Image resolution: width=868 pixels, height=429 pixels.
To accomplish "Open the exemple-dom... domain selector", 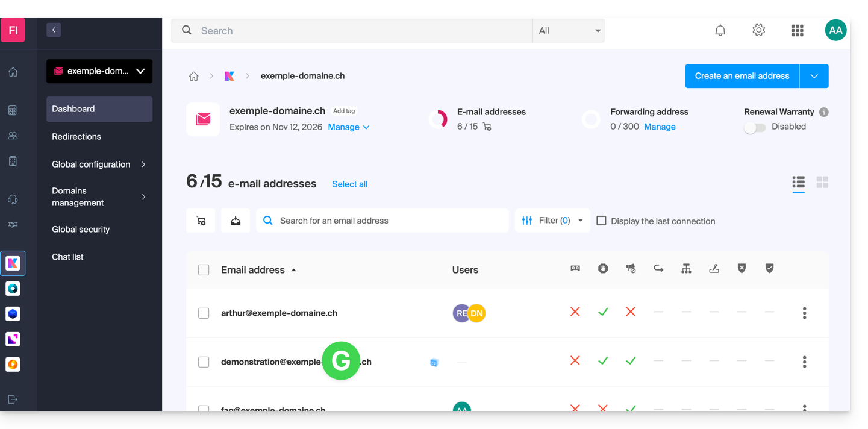I will (x=99, y=71).
